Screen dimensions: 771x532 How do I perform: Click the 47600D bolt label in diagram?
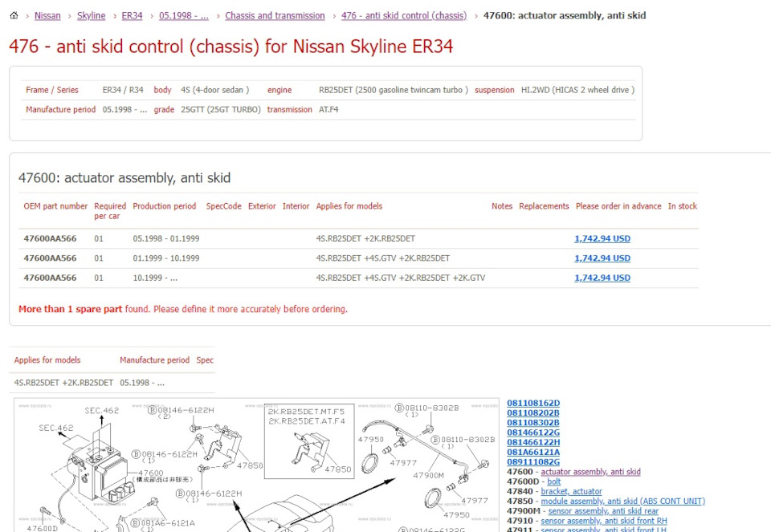pos(43,529)
